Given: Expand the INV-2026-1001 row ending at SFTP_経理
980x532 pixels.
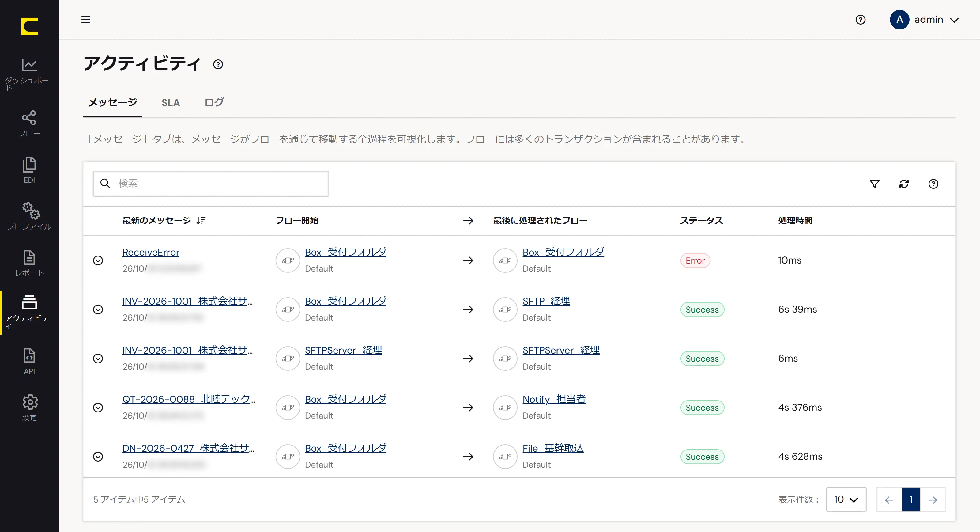Looking at the screenshot, I should pyautogui.click(x=98, y=310).
